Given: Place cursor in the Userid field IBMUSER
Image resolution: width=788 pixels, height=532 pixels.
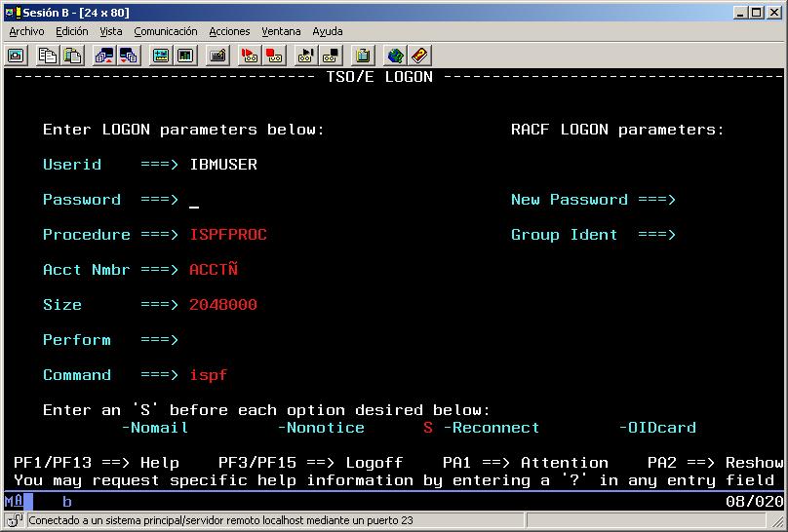Looking at the screenshot, I should point(223,165).
